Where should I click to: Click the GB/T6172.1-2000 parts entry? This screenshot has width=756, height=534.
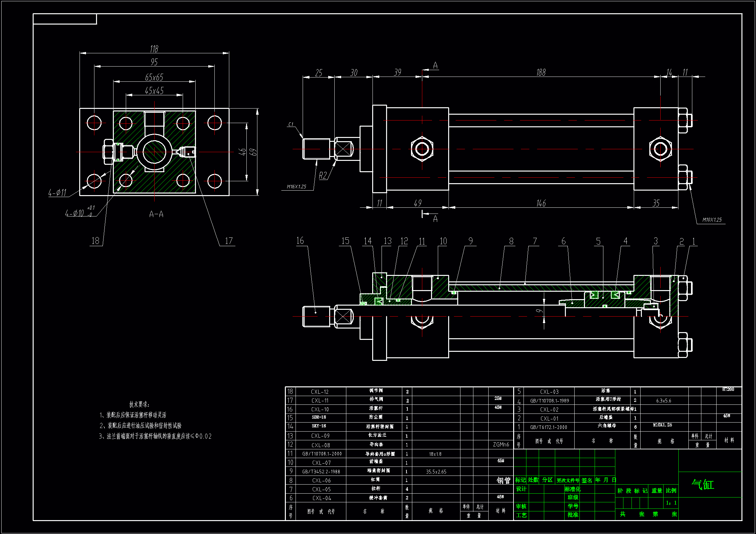tap(548, 427)
